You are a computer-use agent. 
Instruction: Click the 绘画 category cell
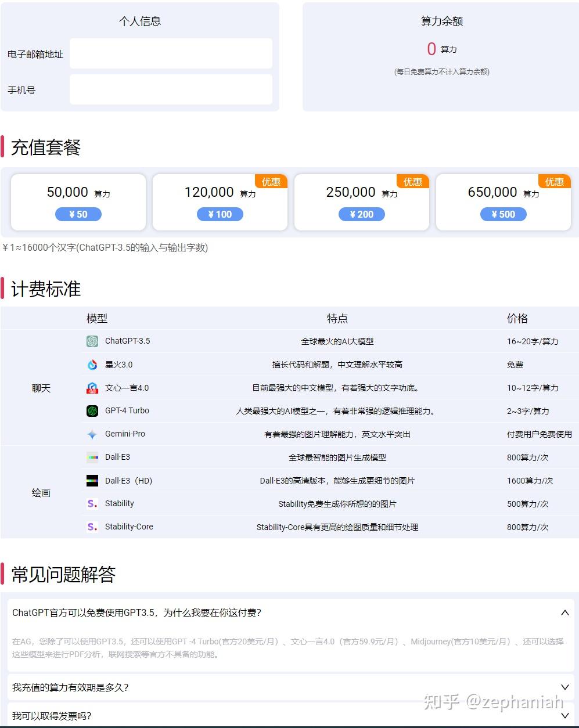click(x=41, y=492)
